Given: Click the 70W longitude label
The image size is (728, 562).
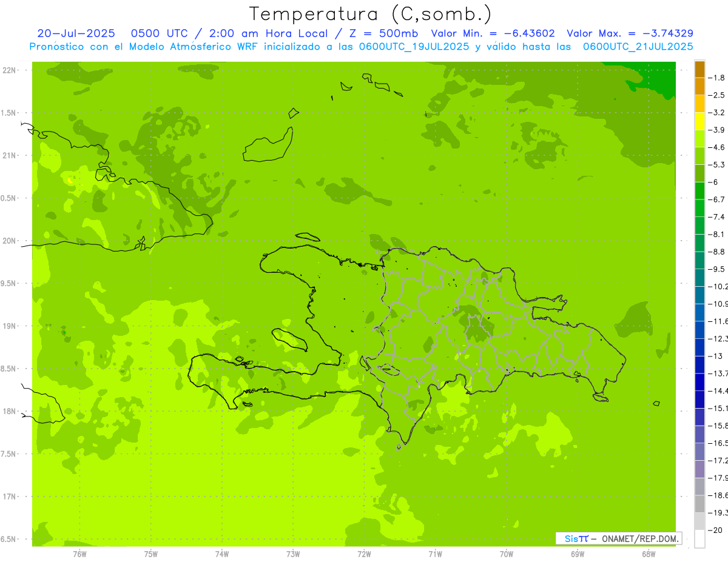Looking at the screenshot, I should pos(507,554).
